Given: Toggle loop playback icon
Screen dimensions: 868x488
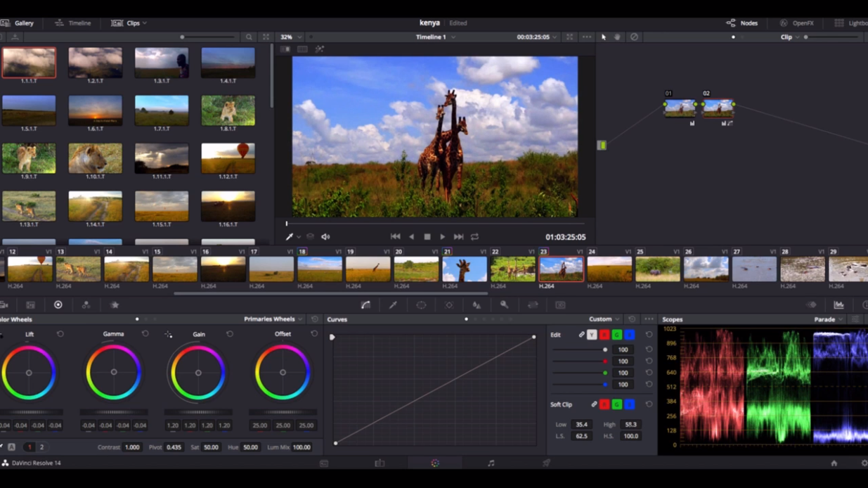Looking at the screenshot, I should coord(474,237).
